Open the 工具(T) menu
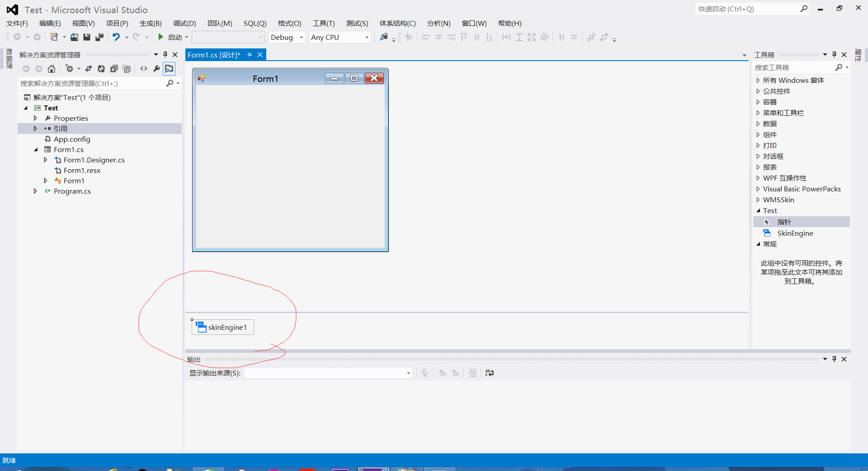The image size is (868, 471). [x=324, y=24]
